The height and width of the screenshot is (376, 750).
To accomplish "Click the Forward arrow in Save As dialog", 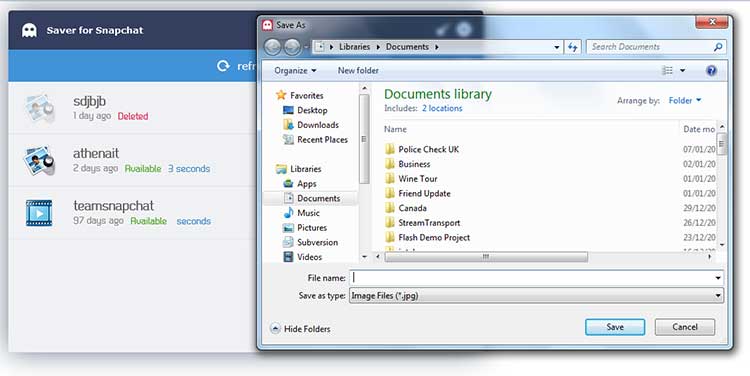I will [x=292, y=47].
